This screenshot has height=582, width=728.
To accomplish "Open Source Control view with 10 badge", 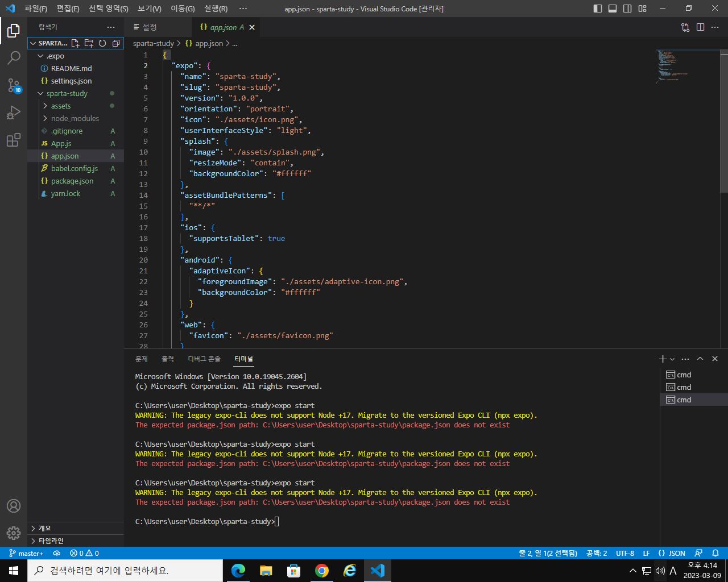I will 14,85.
